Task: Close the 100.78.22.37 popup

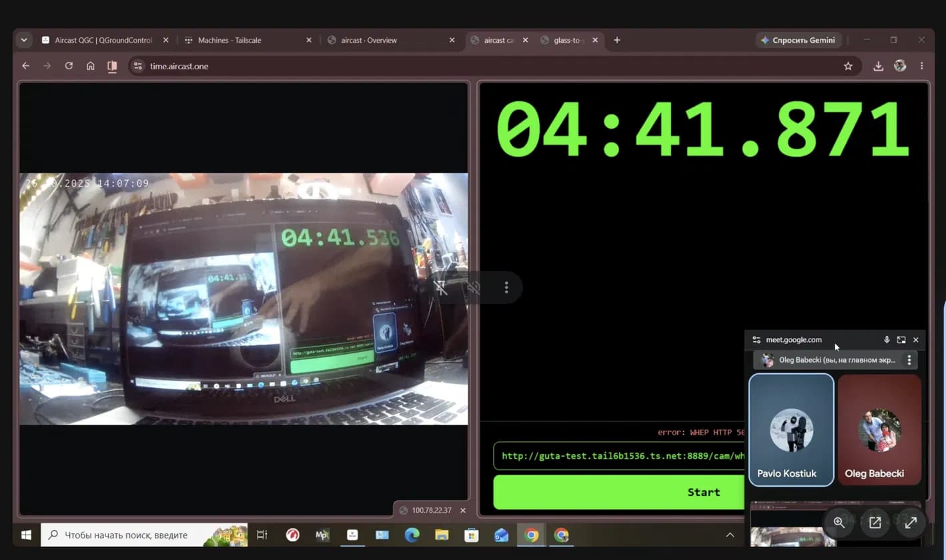Action: (x=463, y=510)
